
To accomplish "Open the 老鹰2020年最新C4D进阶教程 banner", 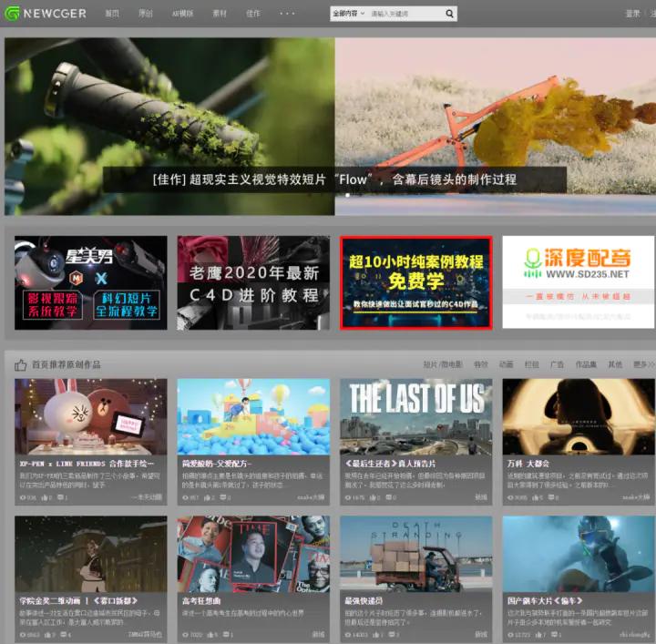I will click(253, 282).
